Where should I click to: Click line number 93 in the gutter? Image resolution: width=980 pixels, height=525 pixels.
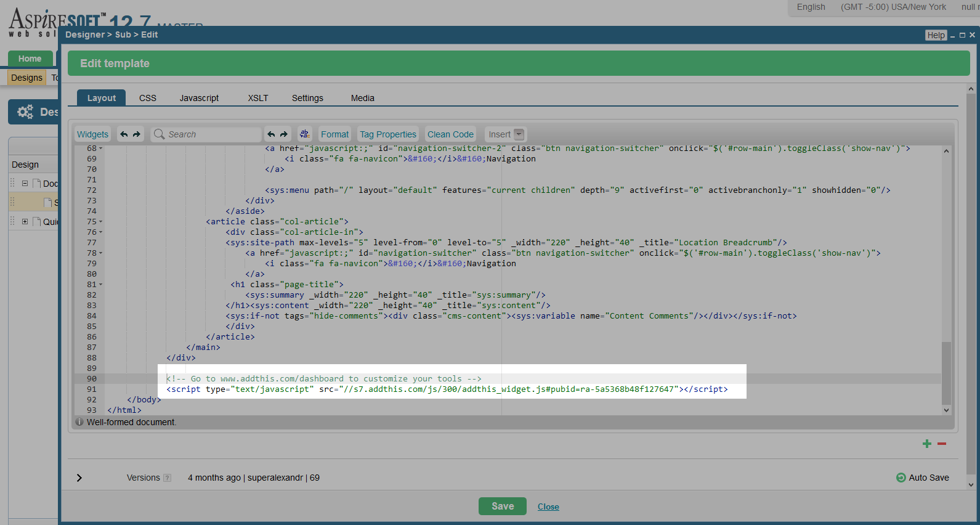pyautogui.click(x=91, y=410)
